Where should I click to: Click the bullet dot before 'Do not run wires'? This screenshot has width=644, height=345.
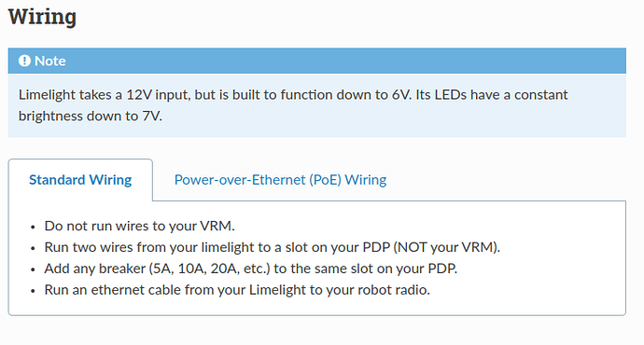[x=34, y=227]
